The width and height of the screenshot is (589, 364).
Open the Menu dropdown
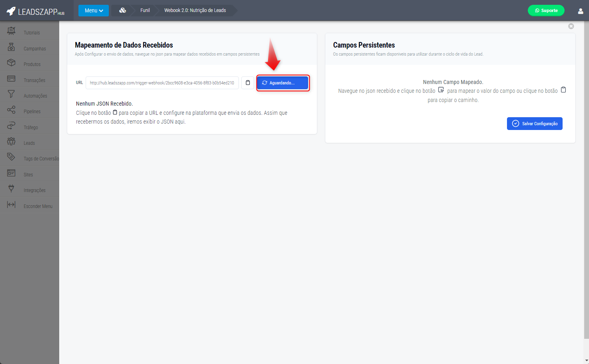(x=94, y=10)
